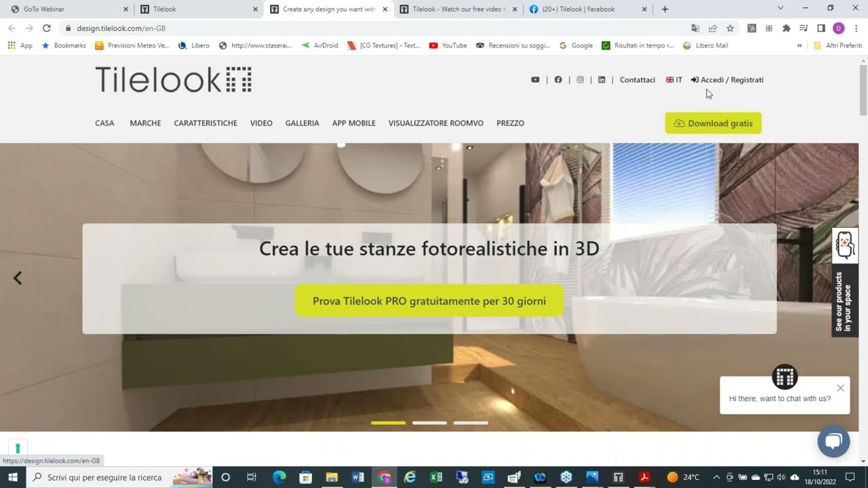Open Chrome three-dot menu
Image resolution: width=868 pixels, height=488 pixels.
856,28
